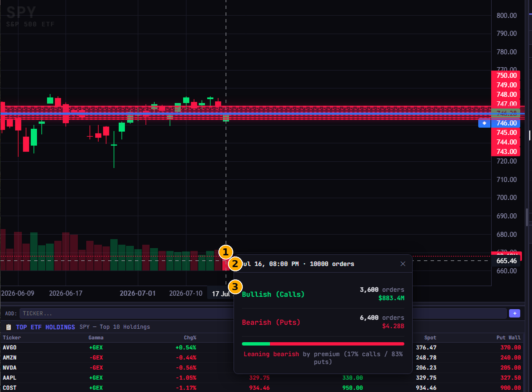Image resolution: width=532 pixels, height=392 pixels.
Task: Click the Chg% column header
Action: [190, 337]
